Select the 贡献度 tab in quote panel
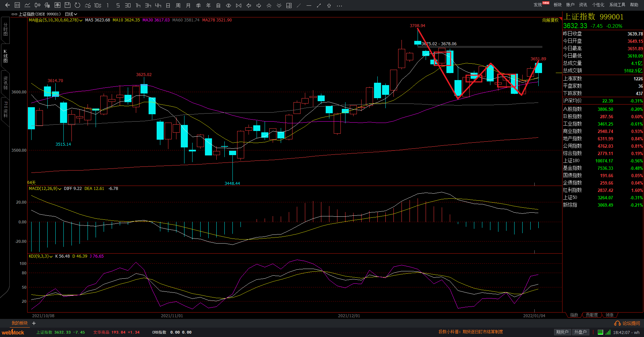The width and height of the screenshot is (644, 337). (x=592, y=315)
